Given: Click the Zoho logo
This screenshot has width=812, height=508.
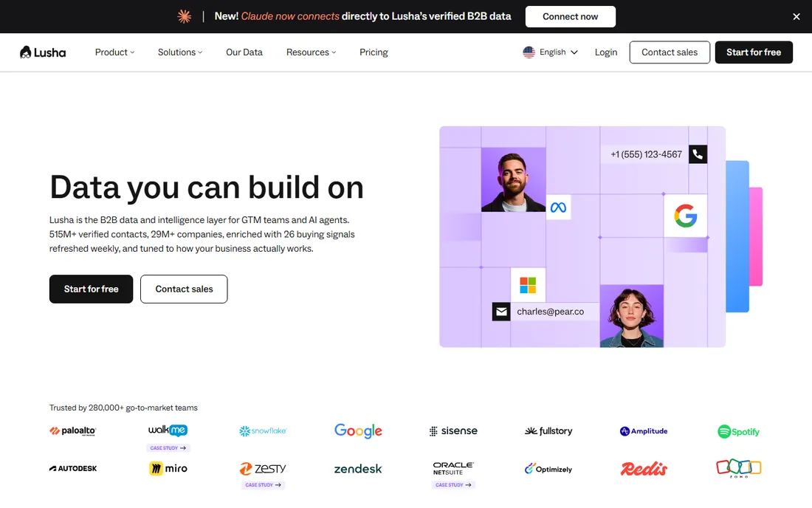Looking at the screenshot, I should pyautogui.click(x=739, y=468).
